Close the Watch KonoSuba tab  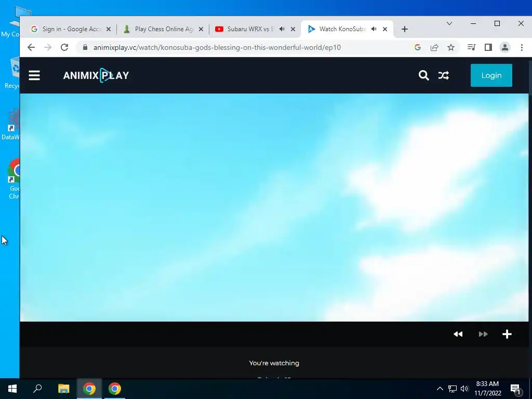385,29
